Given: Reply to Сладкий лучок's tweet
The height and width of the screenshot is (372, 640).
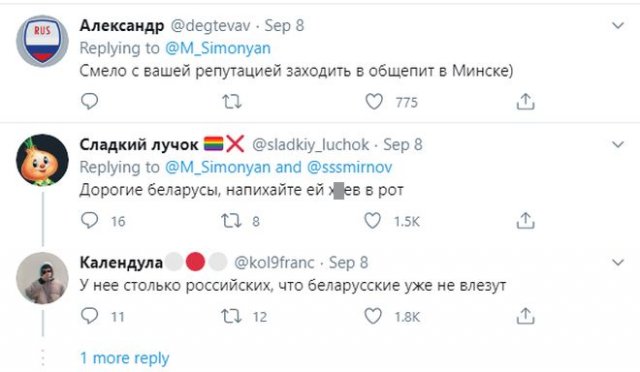Looking at the screenshot, I should 89,221.
